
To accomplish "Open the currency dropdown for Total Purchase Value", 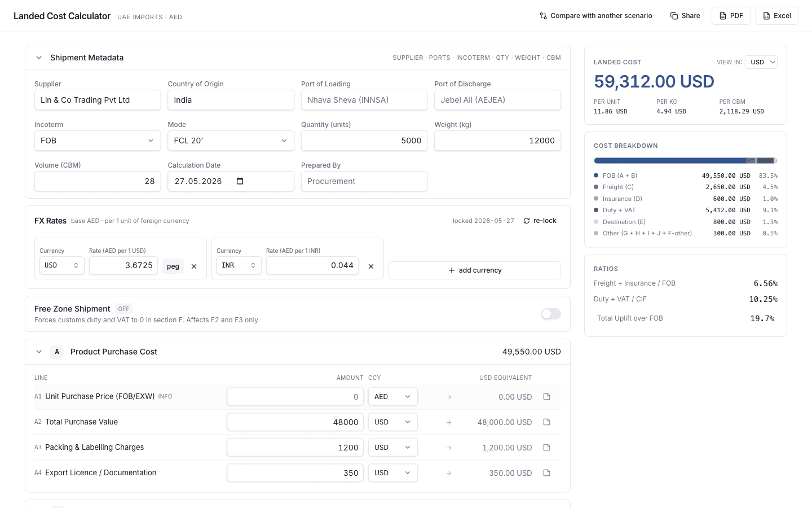I will coord(393,422).
